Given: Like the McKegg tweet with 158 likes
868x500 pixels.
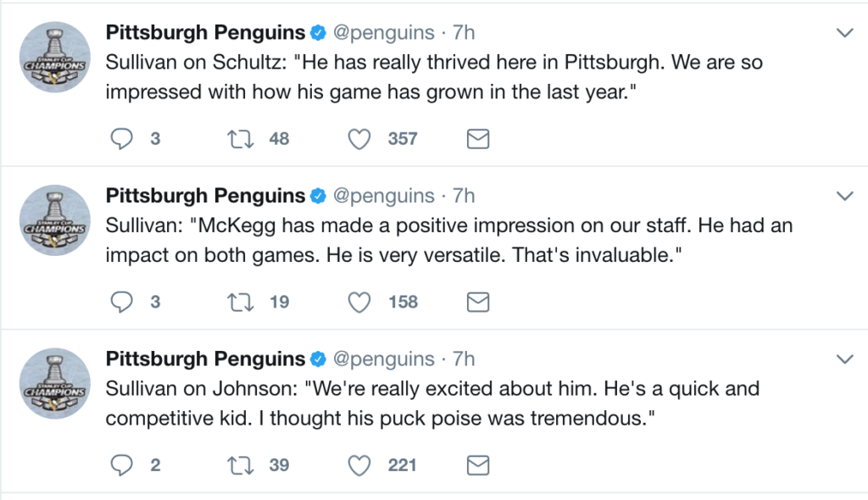Looking at the screenshot, I should point(361,302).
